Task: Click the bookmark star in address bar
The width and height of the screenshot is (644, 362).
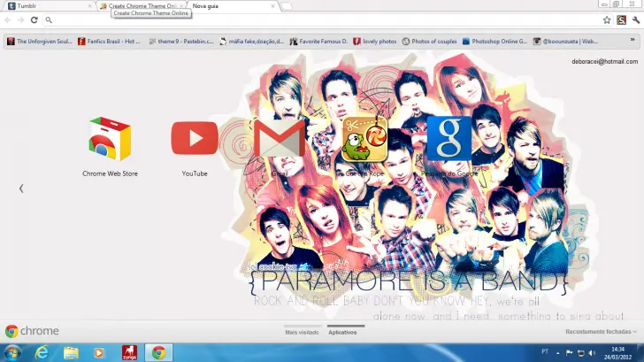Action: 607,19
